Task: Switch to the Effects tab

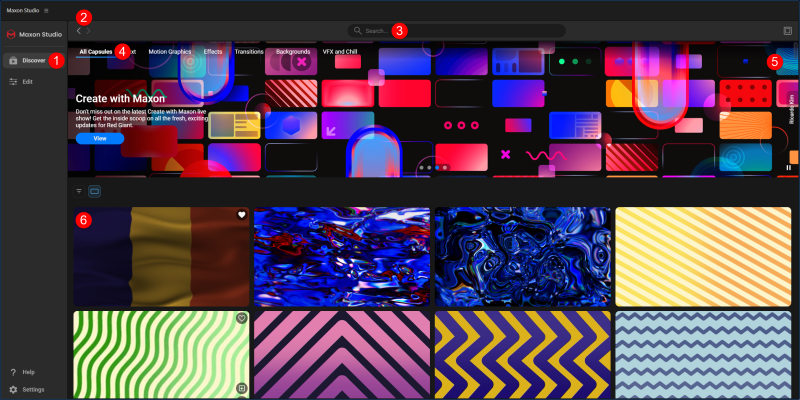Action: tap(213, 51)
